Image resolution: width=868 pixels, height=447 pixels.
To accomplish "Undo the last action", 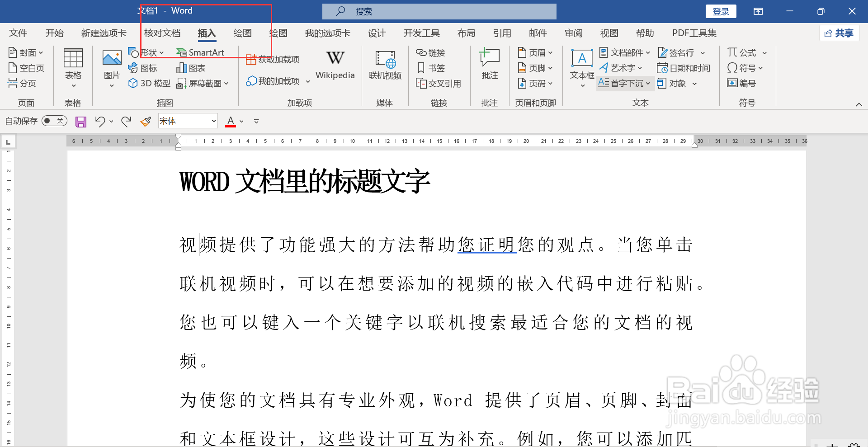I will [100, 121].
